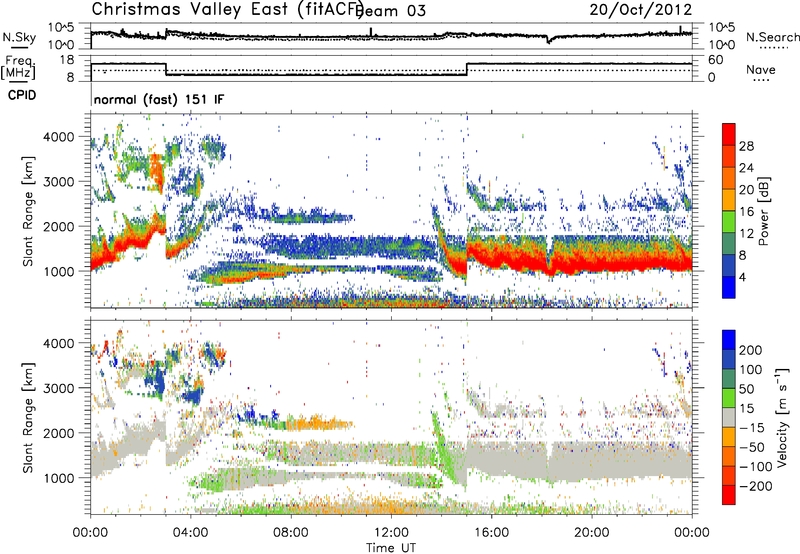Image resolution: width=800 pixels, height=554 pixels.
Task: Click the '28' tick on the Power scale
Action: pos(746,146)
